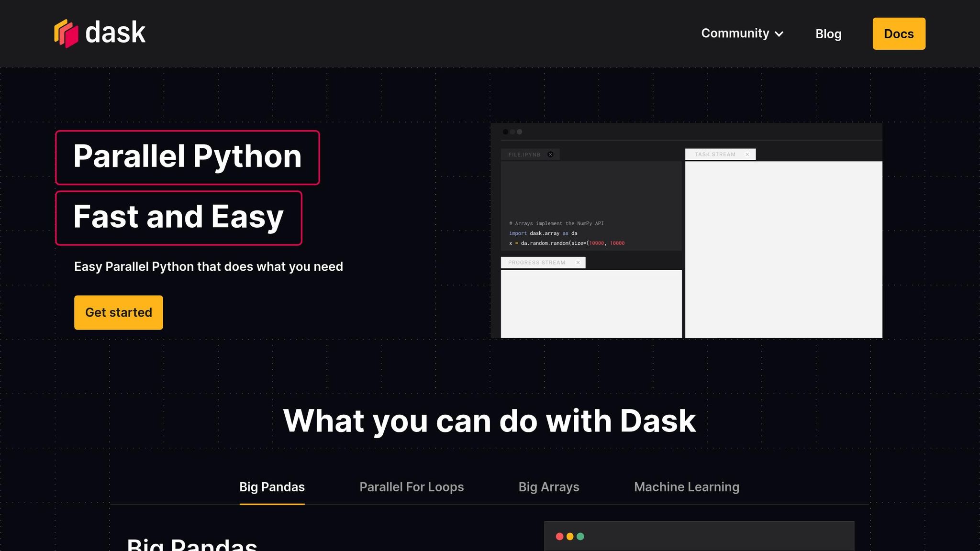Click the dask wordmark text
This screenshot has width=980, height=551.
(x=115, y=33)
